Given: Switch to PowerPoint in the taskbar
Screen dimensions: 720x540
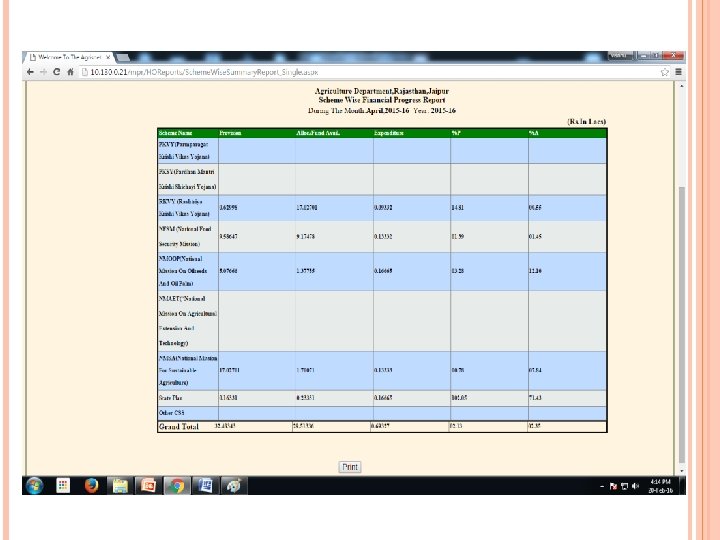Looking at the screenshot, I should point(148,485).
